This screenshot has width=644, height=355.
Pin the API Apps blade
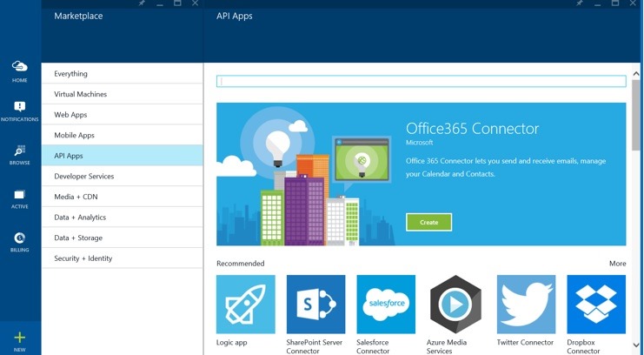pos(580,3)
